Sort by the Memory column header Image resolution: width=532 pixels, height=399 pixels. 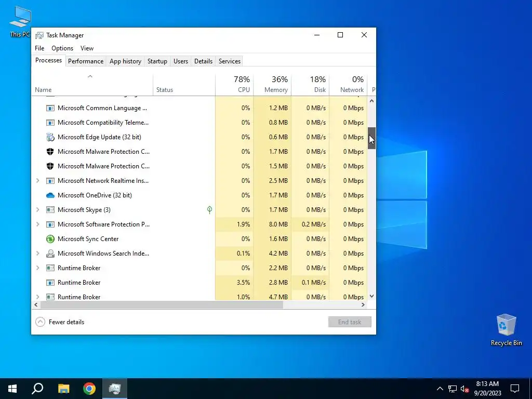click(x=272, y=85)
